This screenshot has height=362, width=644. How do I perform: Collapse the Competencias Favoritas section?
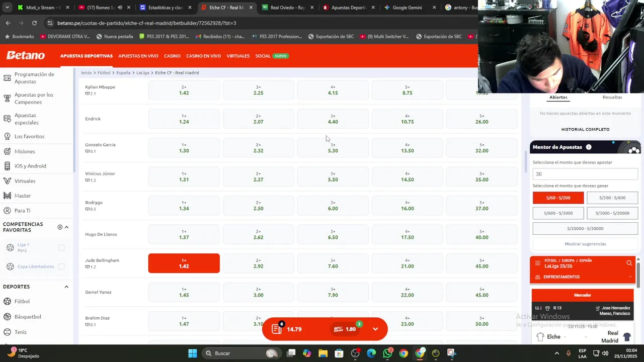point(66,227)
